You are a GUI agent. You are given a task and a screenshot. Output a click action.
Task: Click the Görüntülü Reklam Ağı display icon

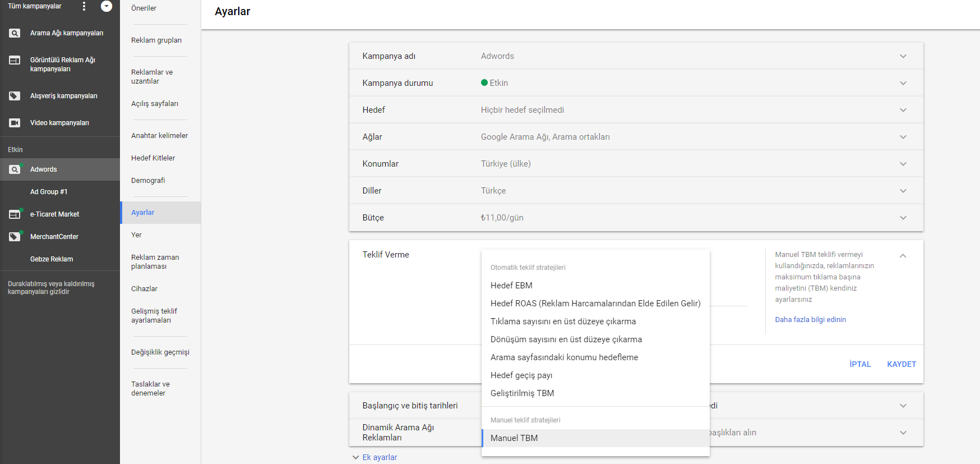coord(15,60)
